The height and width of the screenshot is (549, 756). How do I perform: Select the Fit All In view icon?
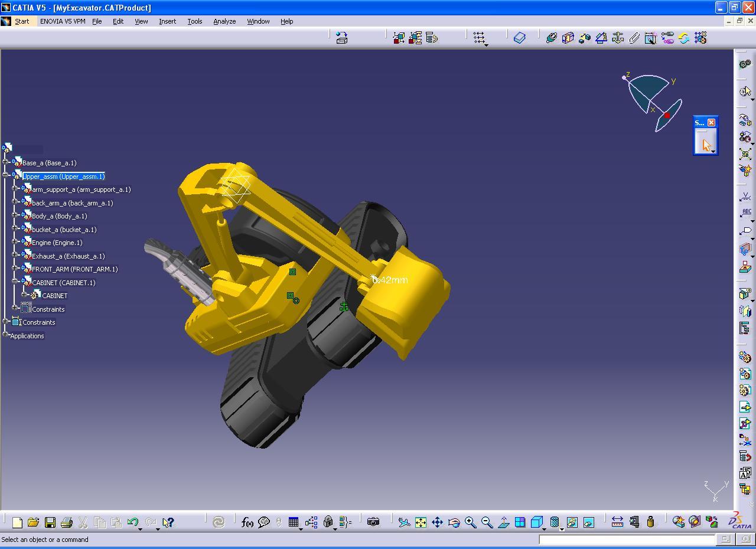click(421, 522)
